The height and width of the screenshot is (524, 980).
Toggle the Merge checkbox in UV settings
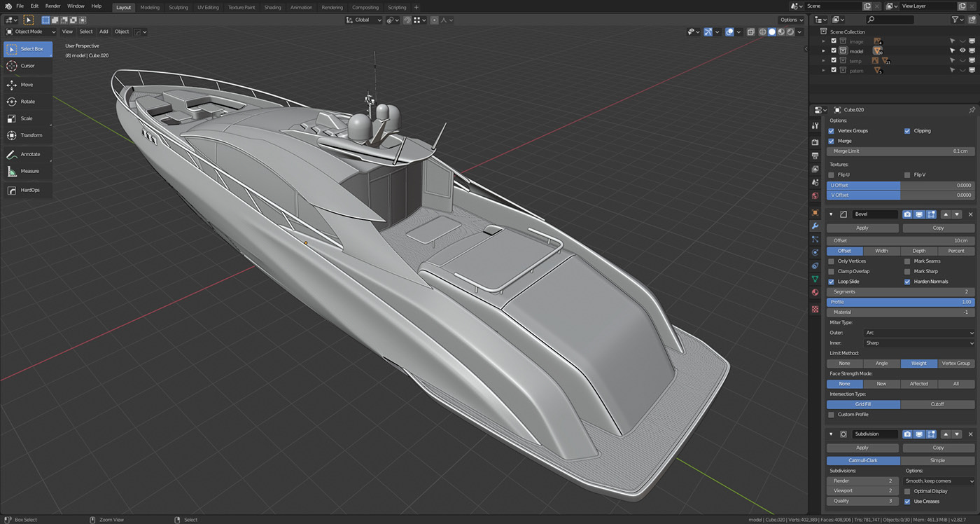(833, 141)
